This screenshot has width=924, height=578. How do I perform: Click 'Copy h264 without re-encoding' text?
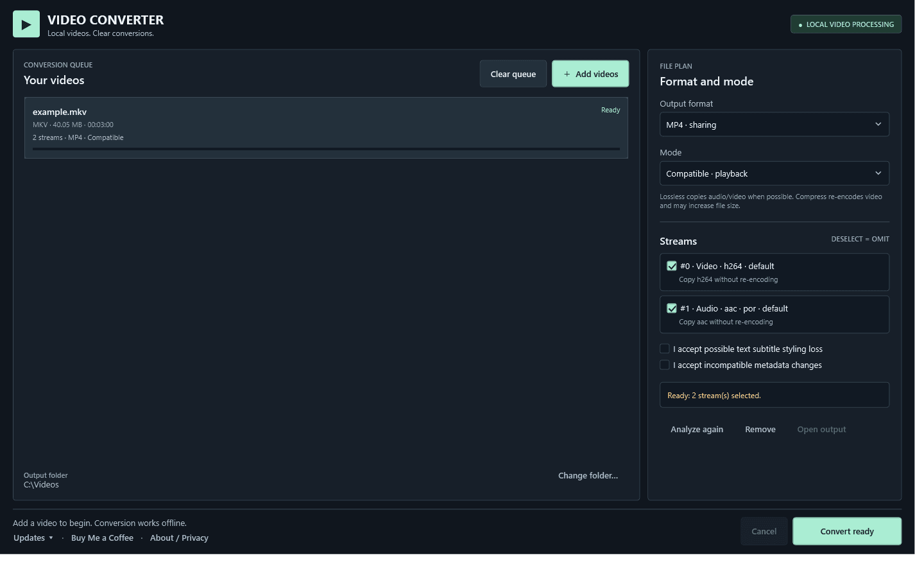coord(728,279)
